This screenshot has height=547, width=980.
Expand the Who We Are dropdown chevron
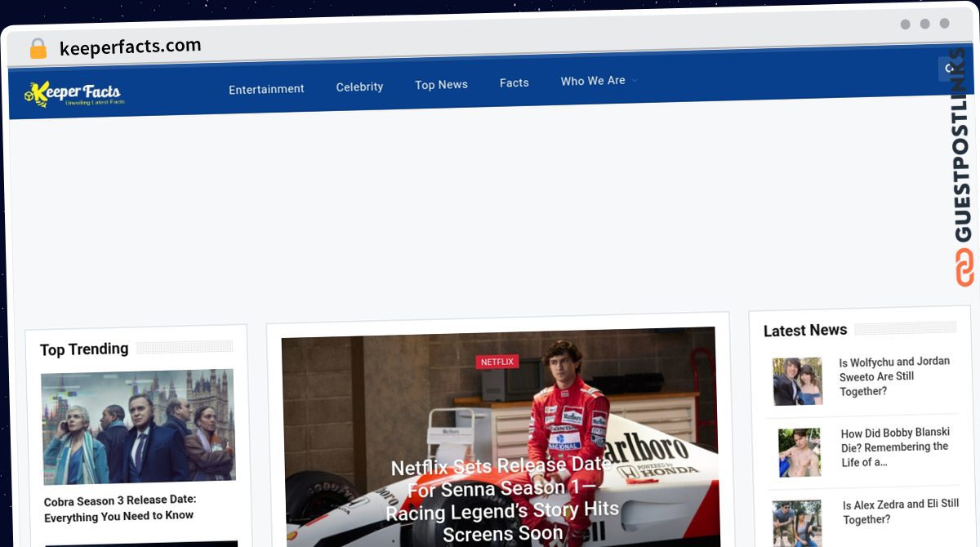coord(635,80)
